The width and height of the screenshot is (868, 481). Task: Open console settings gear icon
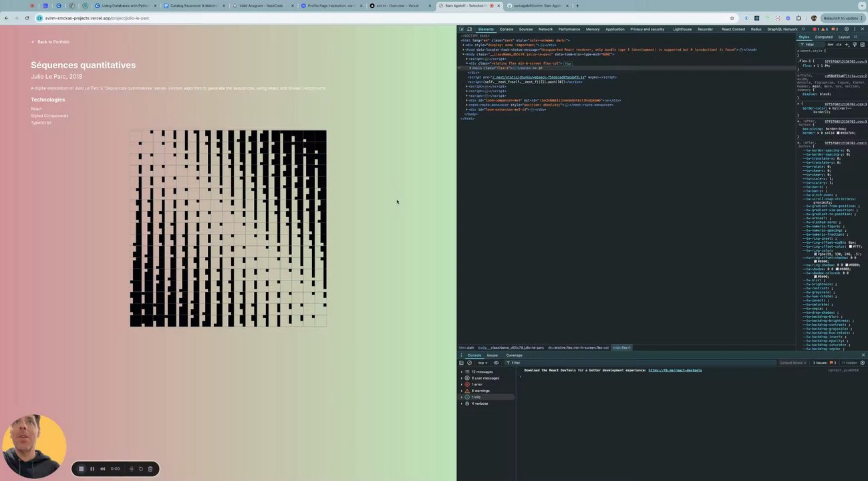[862, 363]
